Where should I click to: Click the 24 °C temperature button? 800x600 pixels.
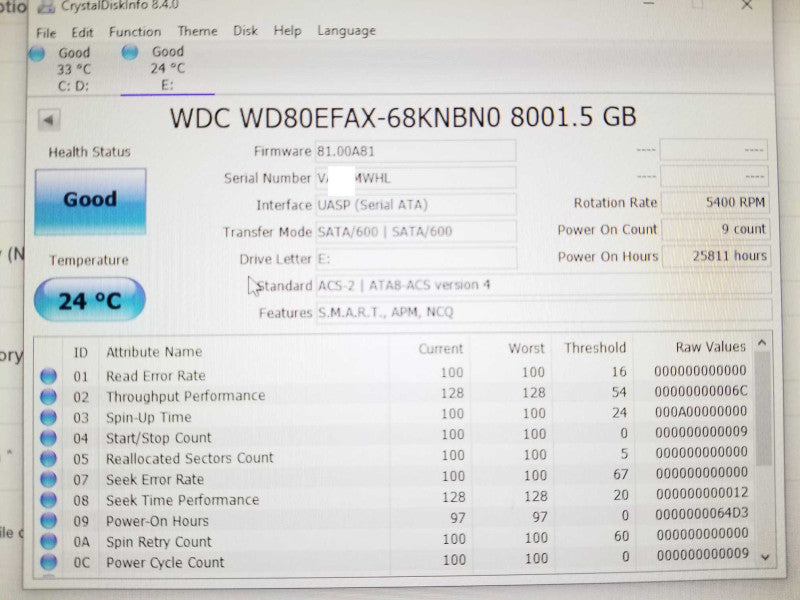(90, 300)
